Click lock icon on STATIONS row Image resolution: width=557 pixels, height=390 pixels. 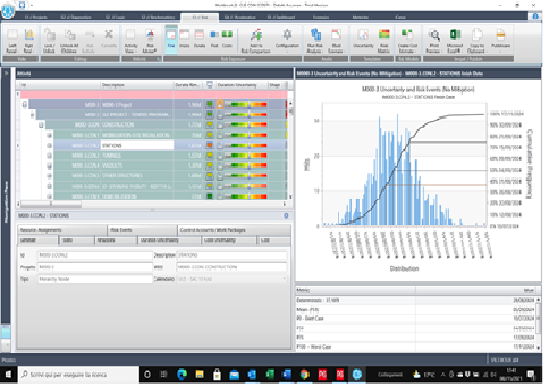[220, 145]
